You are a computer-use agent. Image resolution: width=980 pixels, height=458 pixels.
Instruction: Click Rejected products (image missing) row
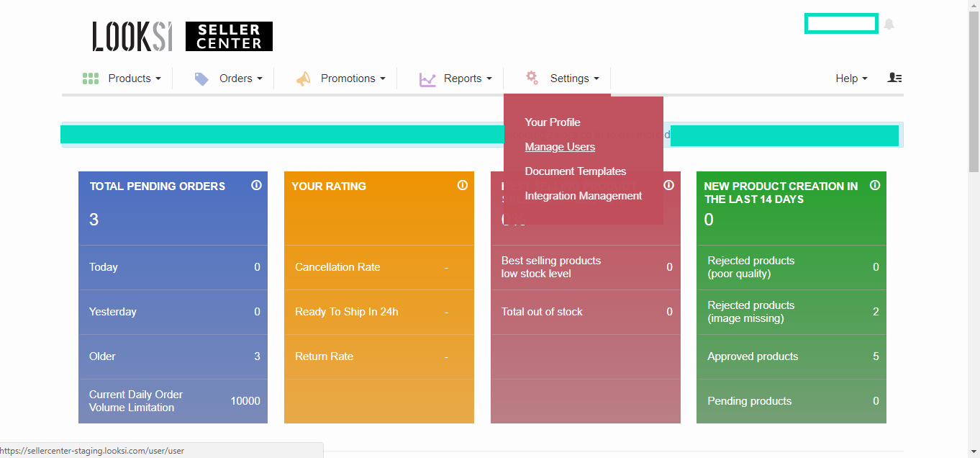pos(791,312)
